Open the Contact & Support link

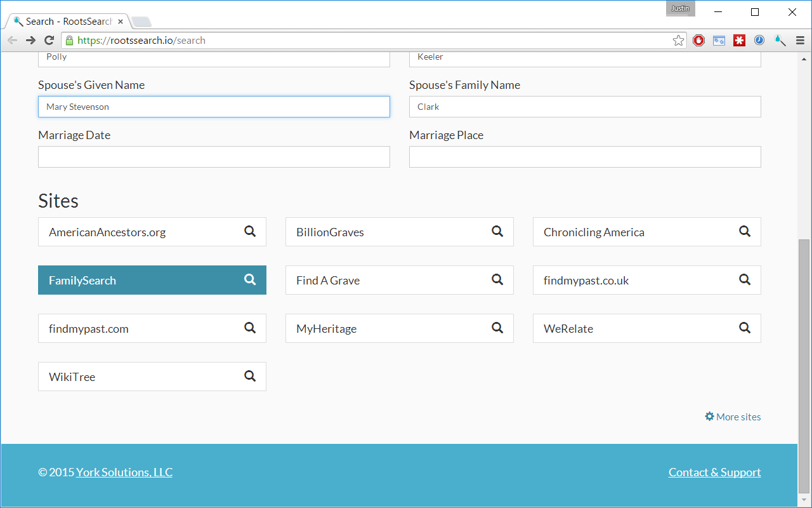click(715, 472)
